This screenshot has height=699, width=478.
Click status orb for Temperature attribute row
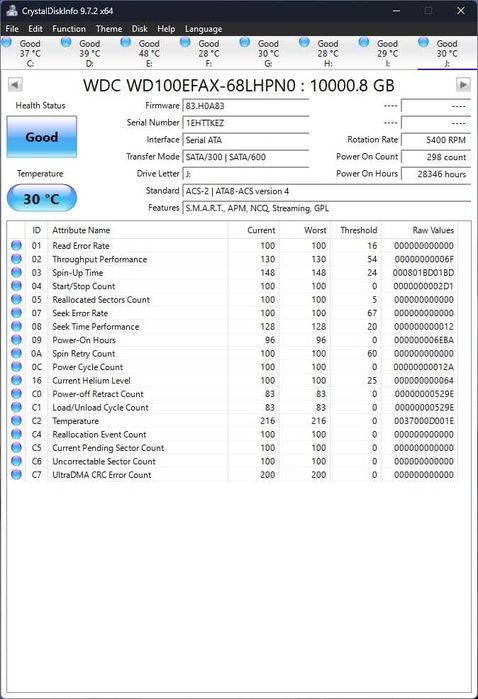coord(16,420)
